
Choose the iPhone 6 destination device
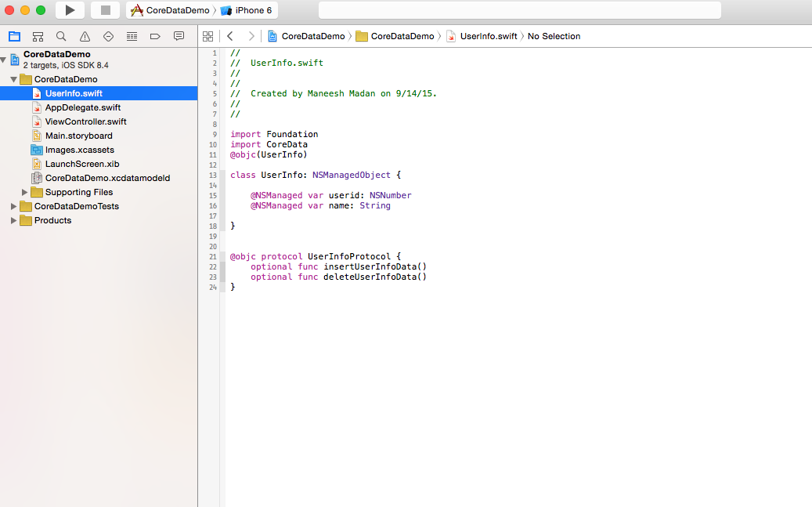(x=246, y=10)
